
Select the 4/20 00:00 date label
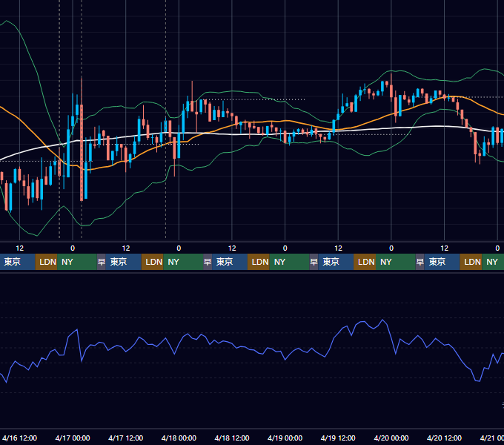tap(391, 438)
